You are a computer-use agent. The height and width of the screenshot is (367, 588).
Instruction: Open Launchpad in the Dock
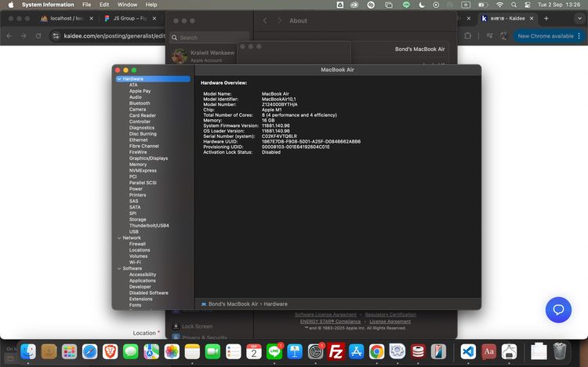[69, 351]
